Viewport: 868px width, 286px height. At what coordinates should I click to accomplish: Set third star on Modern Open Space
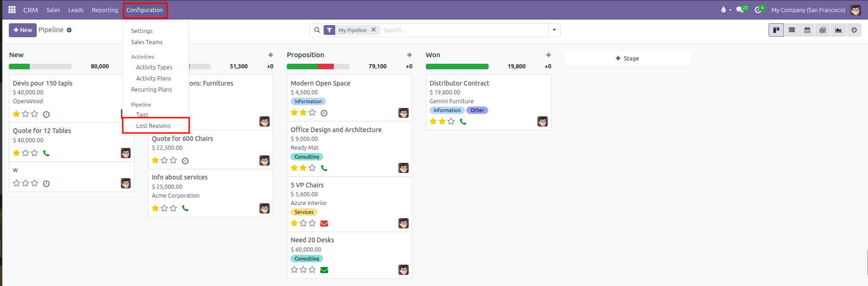pyautogui.click(x=312, y=113)
